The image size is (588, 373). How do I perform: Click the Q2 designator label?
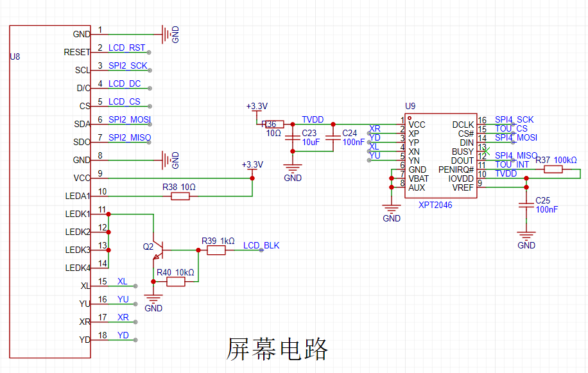click(148, 247)
